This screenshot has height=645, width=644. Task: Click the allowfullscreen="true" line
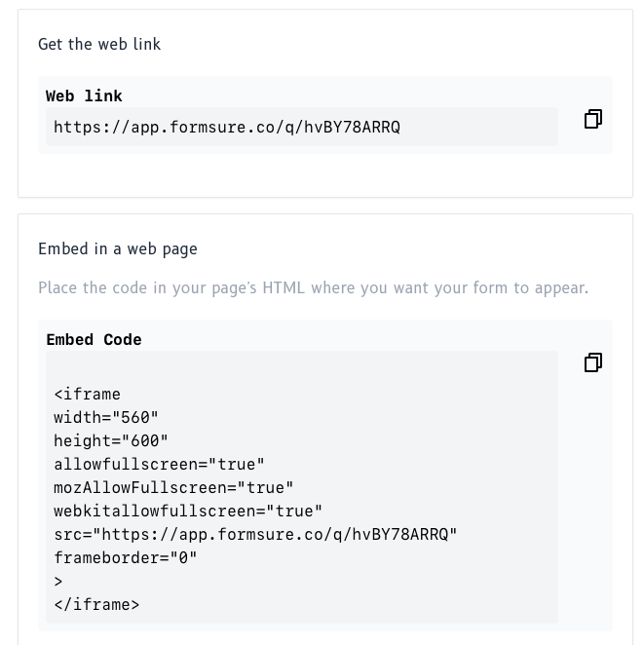coord(159,464)
